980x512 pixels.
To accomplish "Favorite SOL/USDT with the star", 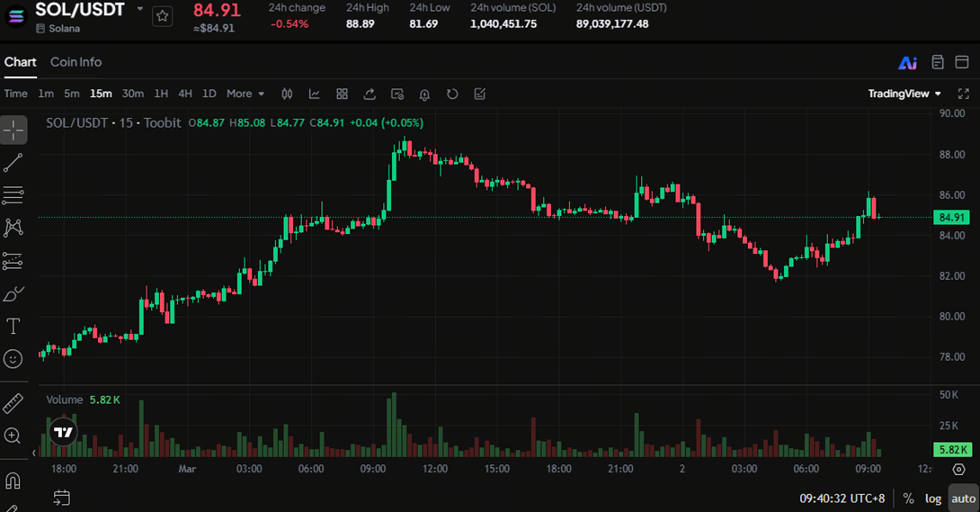I will (x=162, y=15).
